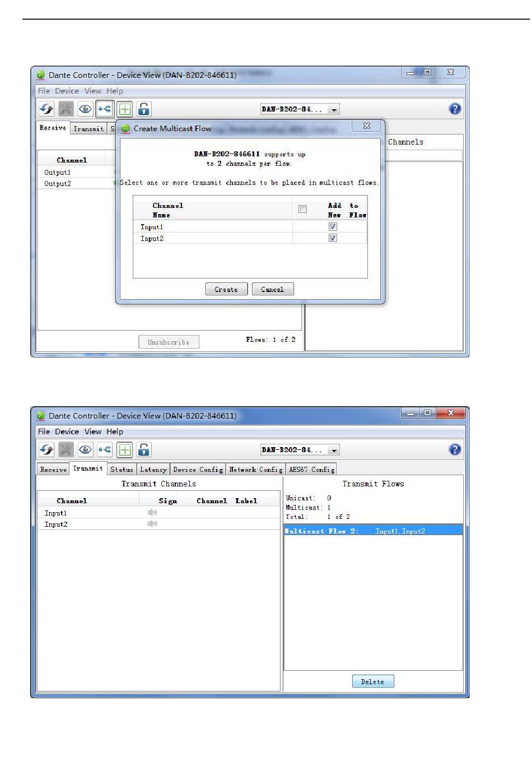Click the green plus icon in the Create Multicast Flow window

124,109
